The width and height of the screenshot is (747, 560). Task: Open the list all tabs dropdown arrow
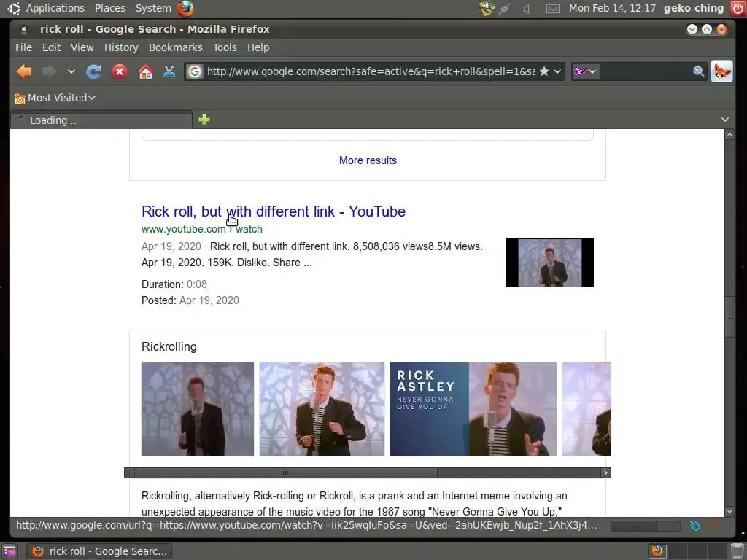pyautogui.click(x=724, y=120)
